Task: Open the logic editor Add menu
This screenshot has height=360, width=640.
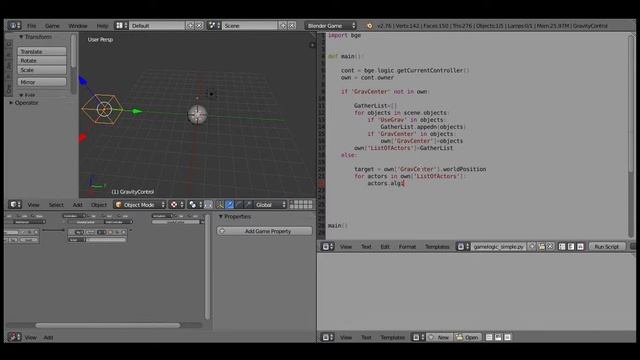Action: tap(48, 338)
